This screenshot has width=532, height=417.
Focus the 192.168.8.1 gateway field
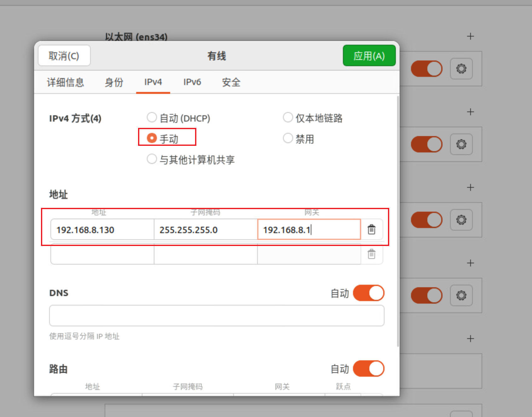(309, 230)
